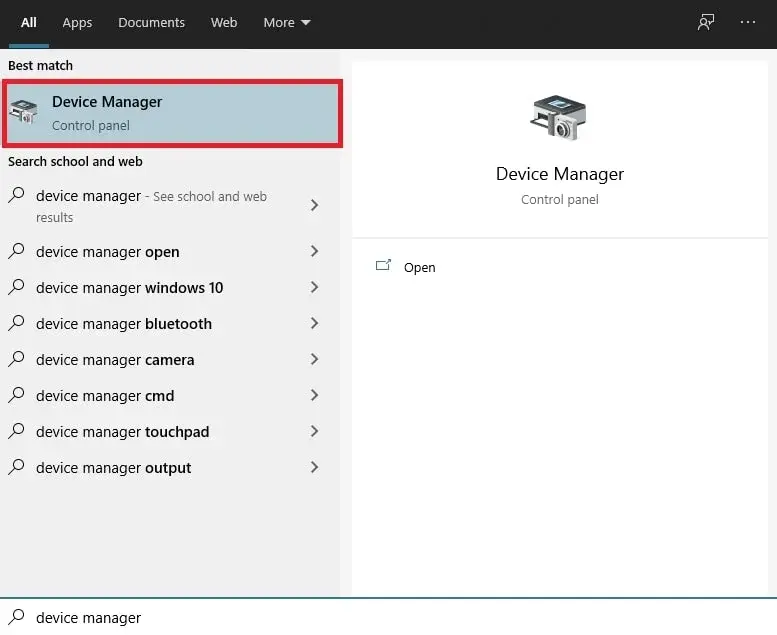This screenshot has height=635, width=777.
Task: Click the search box containing 'device manager'
Action: pyautogui.click(x=388, y=617)
